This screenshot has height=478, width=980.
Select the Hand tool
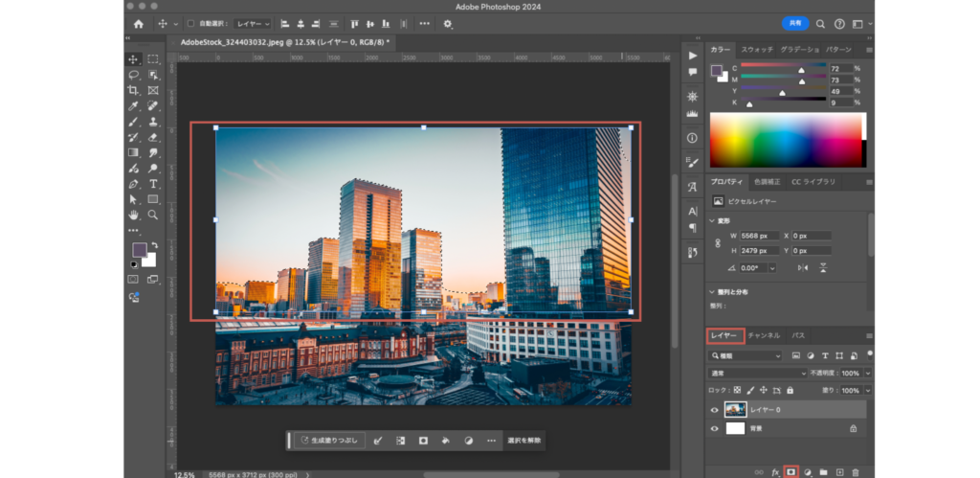click(x=133, y=215)
